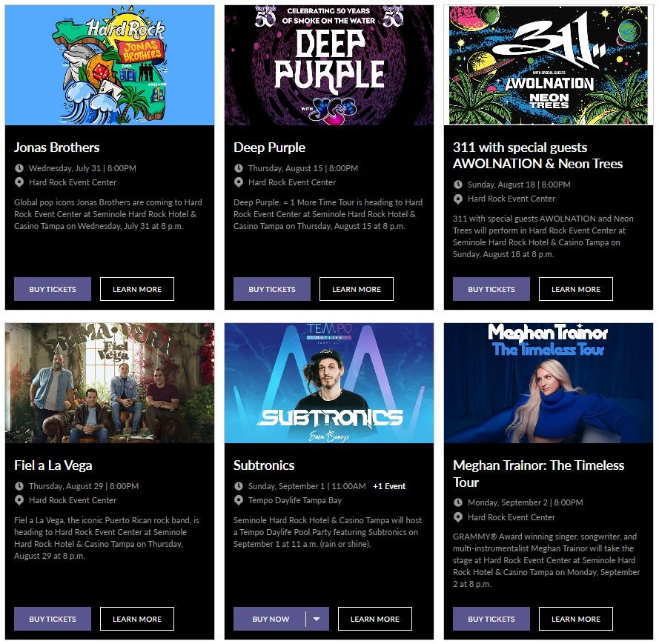Click the location pin for Fiel a La Vega

tap(19, 500)
